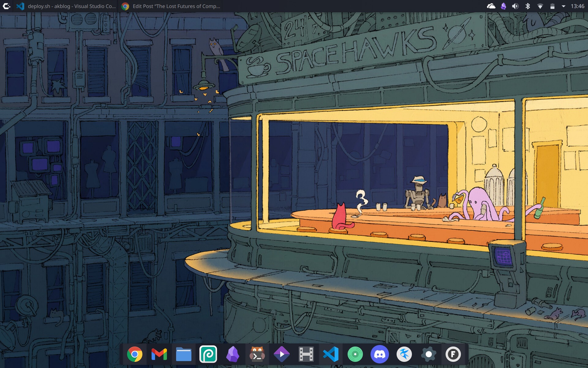Launch the green disc music app icon
The image size is (588, 368).
[355, 355]
